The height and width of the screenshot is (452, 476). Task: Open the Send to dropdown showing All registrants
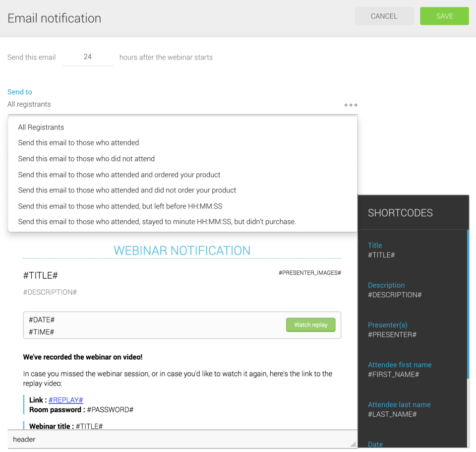click(x=178, y=105)
